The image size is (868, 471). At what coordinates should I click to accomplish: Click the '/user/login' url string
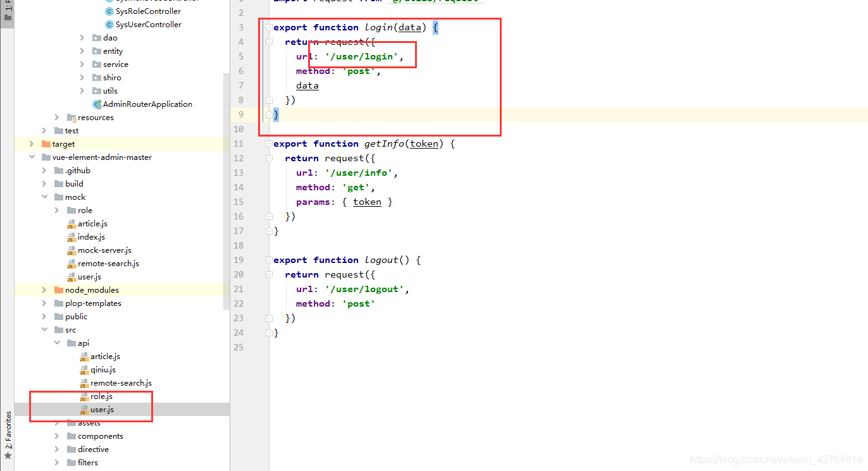click(361, 56)
